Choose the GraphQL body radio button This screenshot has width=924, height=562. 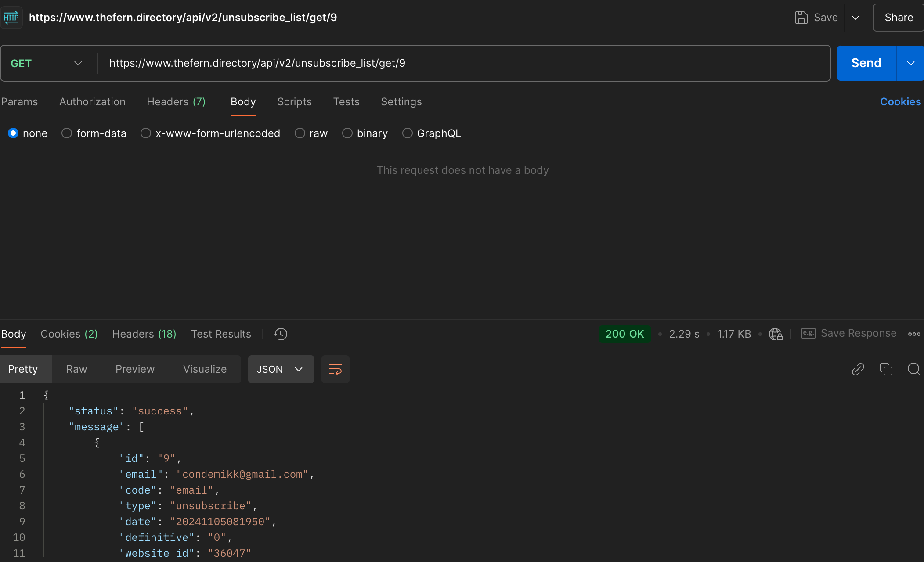click(408, 133)
